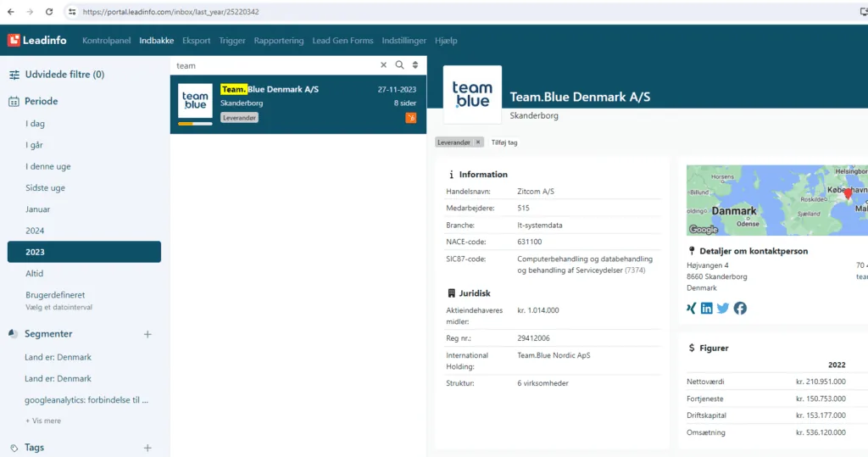Click the lead score progress bar under the logo
The image size is (868, 457).
point(195,124)
